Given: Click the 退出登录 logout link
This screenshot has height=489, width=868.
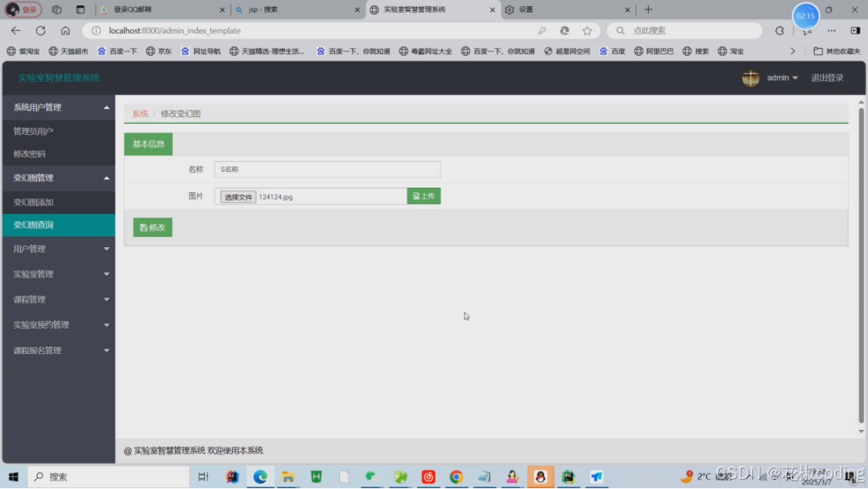Looking at the screenshot, I should coord(827,78).
